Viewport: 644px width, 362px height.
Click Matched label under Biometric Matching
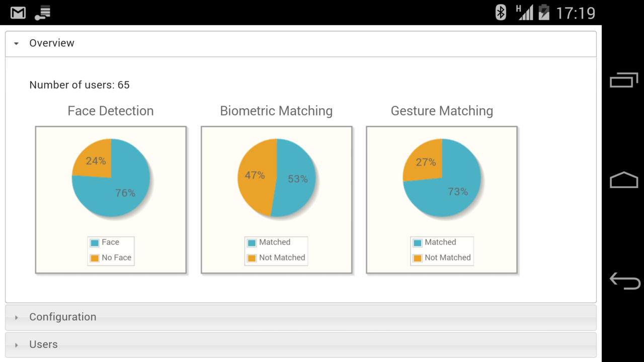point(275,242)
